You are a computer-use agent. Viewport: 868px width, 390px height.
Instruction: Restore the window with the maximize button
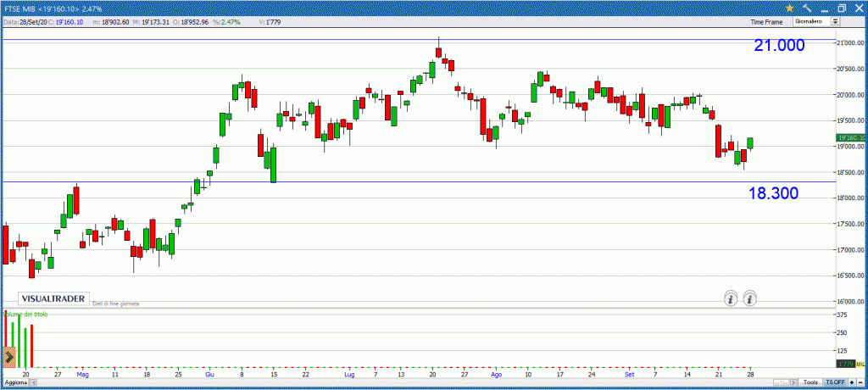[x=842, y=8]
